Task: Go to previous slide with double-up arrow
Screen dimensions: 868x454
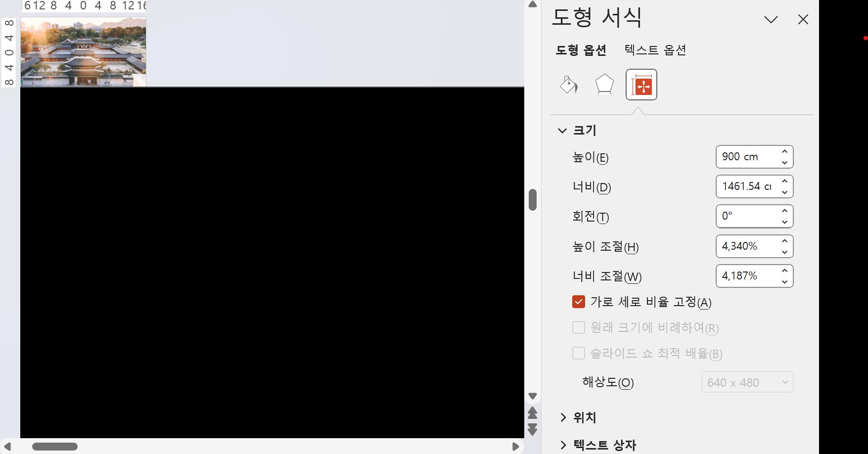Action: click(x=533, y=413)
